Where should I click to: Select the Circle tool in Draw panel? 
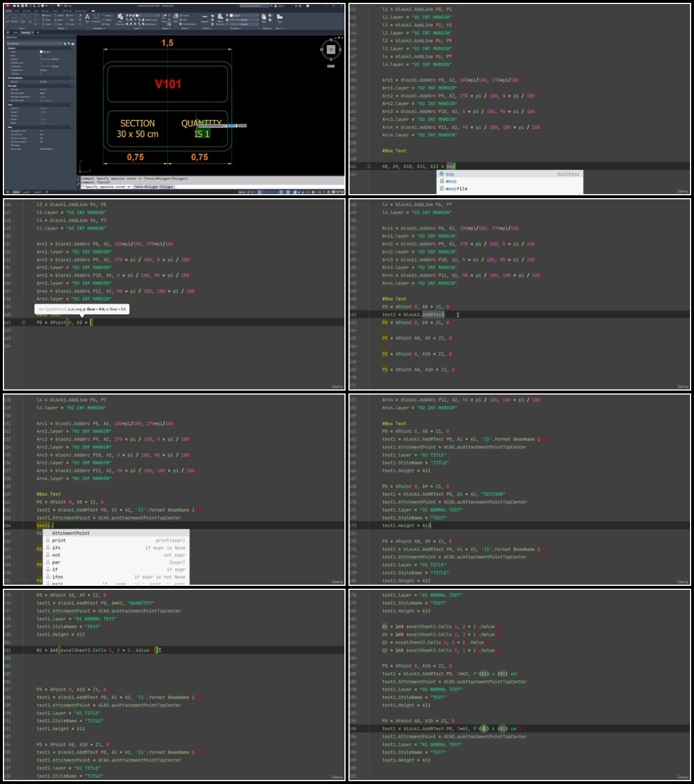(x=23, y=18)
